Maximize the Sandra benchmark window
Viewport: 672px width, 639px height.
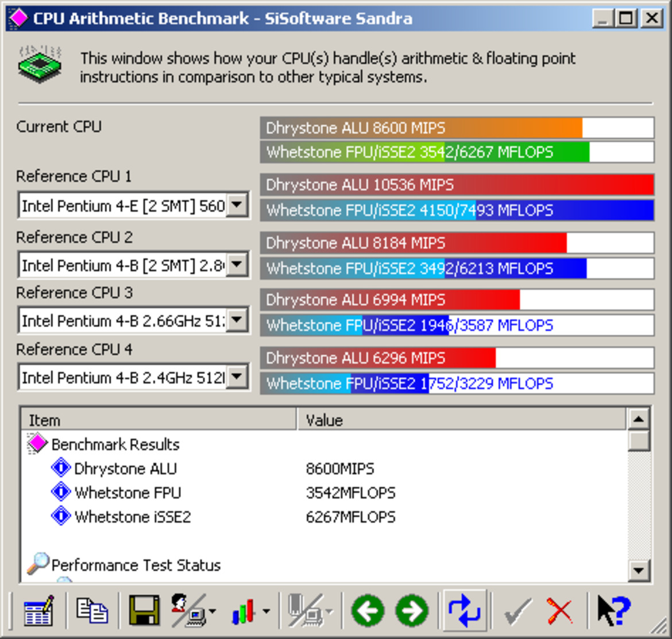tap(625, 18)
